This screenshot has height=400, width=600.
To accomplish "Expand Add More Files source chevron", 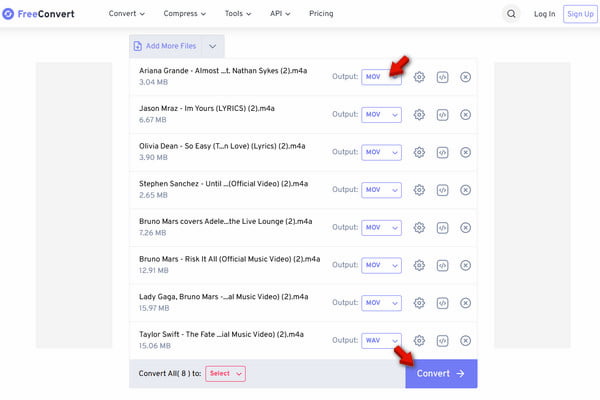I will tap(213, 46).
